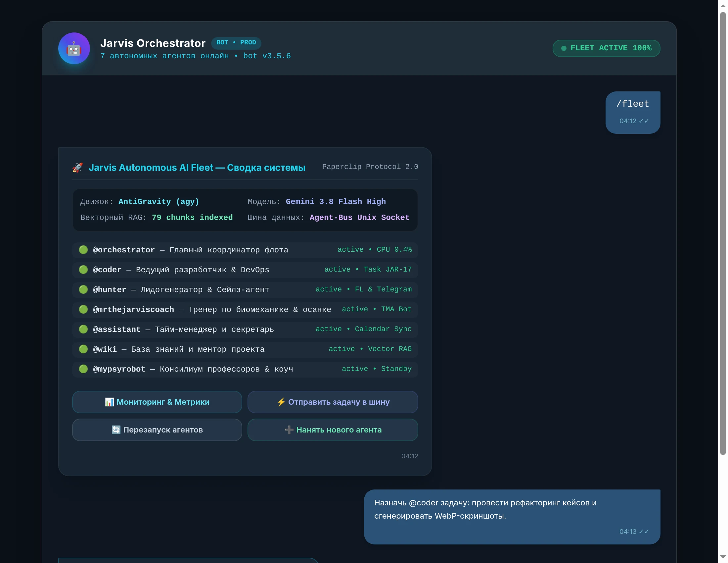This screenshot has height=563, width=728.
Task: Click green status dot next to @mrthejarviscoach
Action: click(x=83, y=309)
